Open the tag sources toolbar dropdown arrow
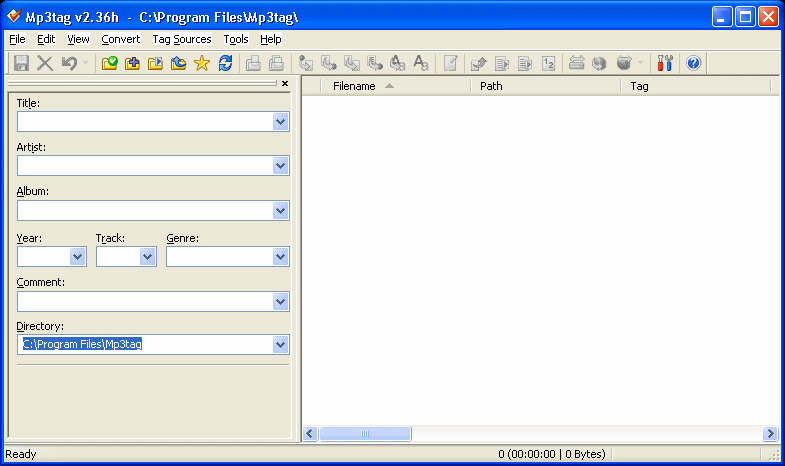 [x=640, y=63]
